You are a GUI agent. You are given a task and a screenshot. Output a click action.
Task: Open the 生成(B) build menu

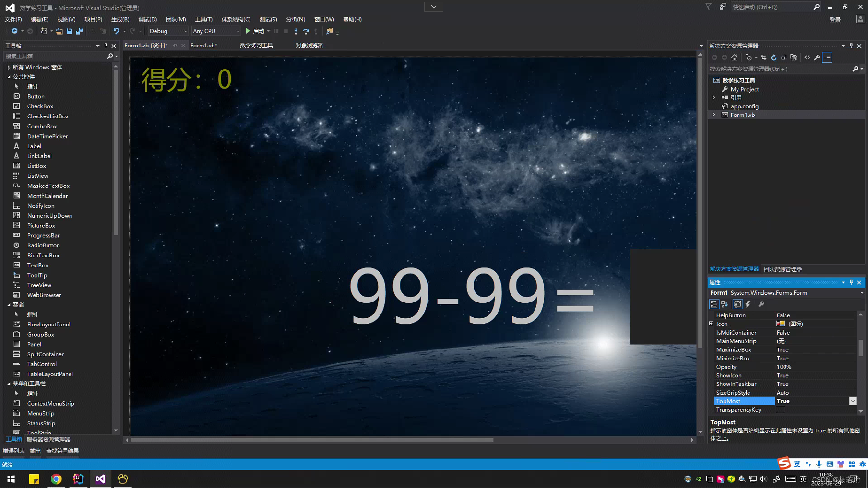point(120,20)
